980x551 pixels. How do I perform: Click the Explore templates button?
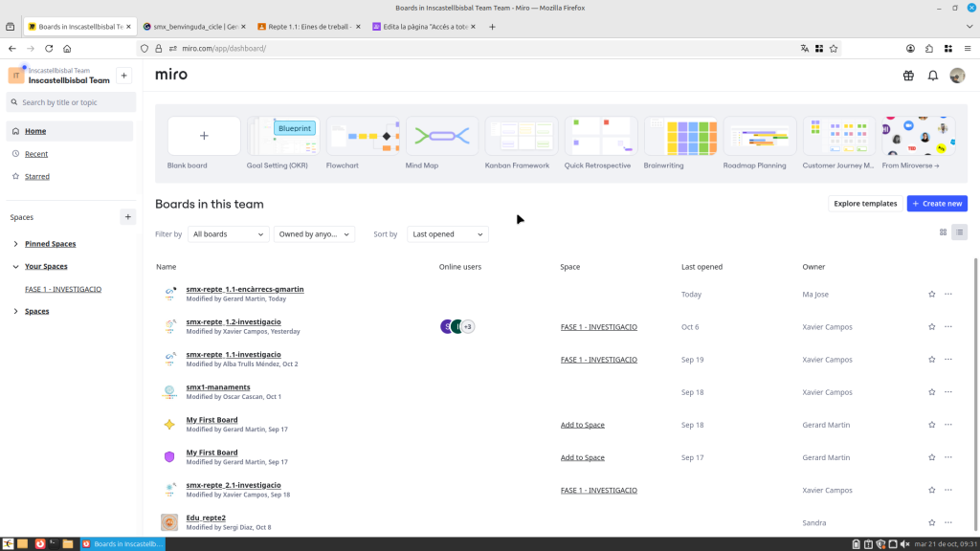pyautogui.click(x=864, y=204)
